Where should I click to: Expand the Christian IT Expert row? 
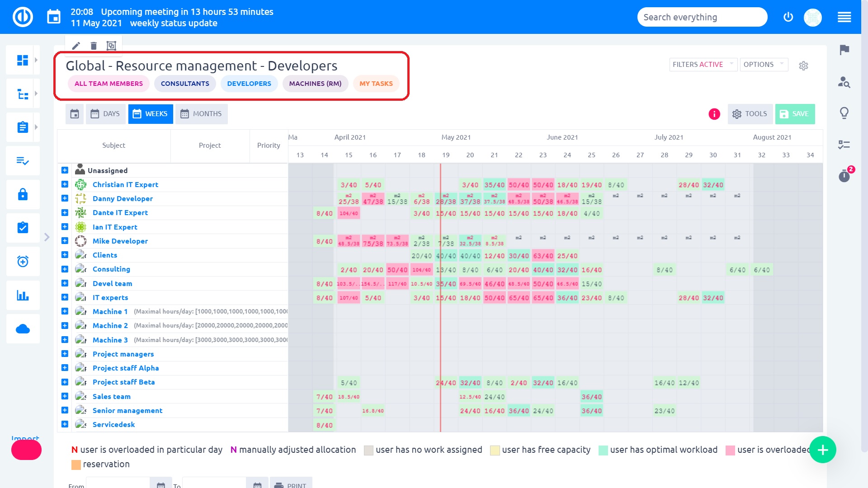tap(65, 184)
